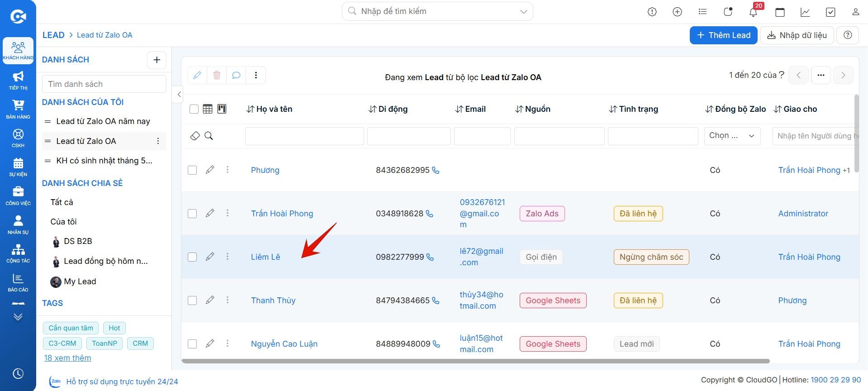Open the user profile icon
Viewport: 868px width, 391px height.
pos(855,12)
